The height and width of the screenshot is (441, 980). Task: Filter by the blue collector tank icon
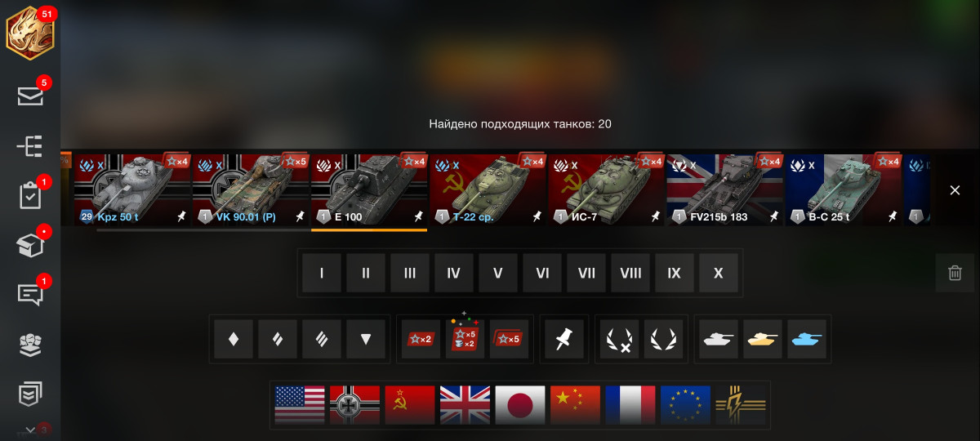807,339
